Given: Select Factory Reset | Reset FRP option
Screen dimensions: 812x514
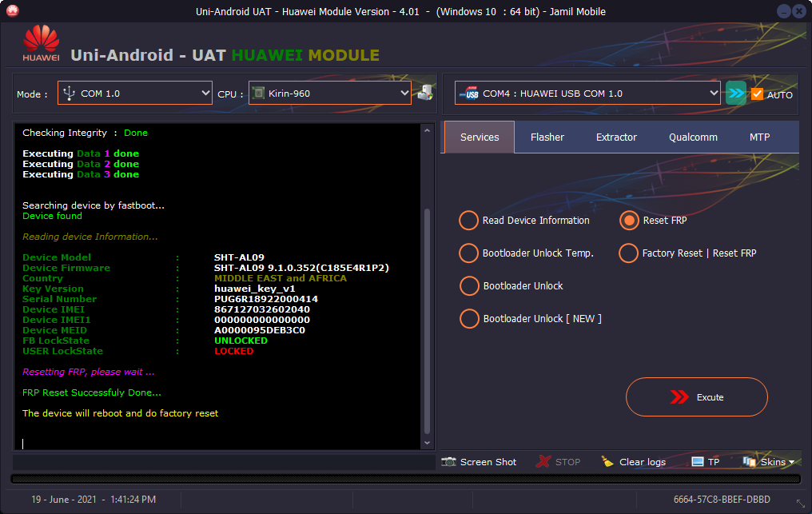Looking at the screenshot, I should click(628, 253).
